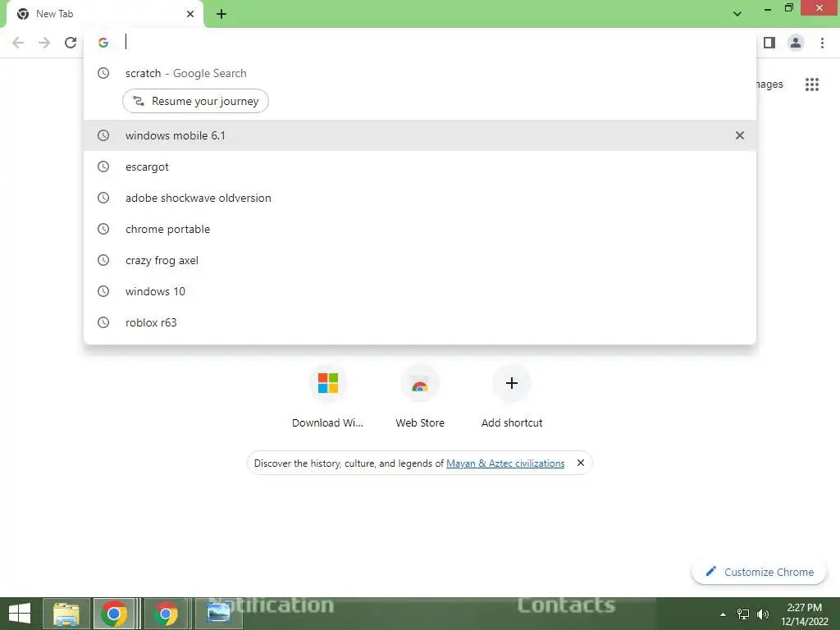Reload the page with the refresh icon
Image resolution: width=840 pixels, height=630 pixels.
(x=71, y=43)
